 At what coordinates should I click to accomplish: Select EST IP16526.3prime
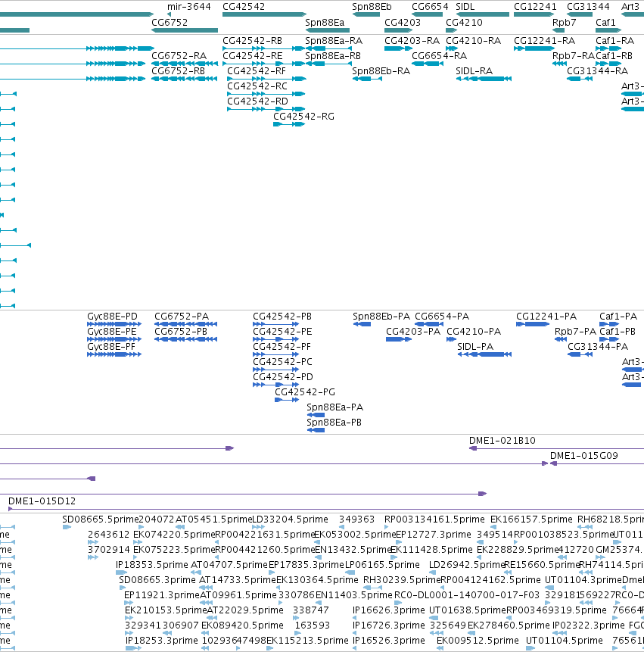tap(389, 641)
